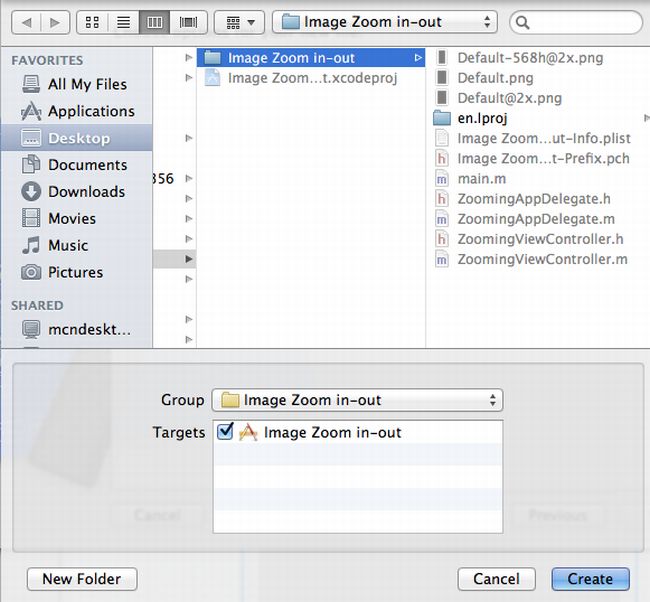Select the Image Zoom...t.xcodeproj file
Screen dimensions: 650x602
311,78
